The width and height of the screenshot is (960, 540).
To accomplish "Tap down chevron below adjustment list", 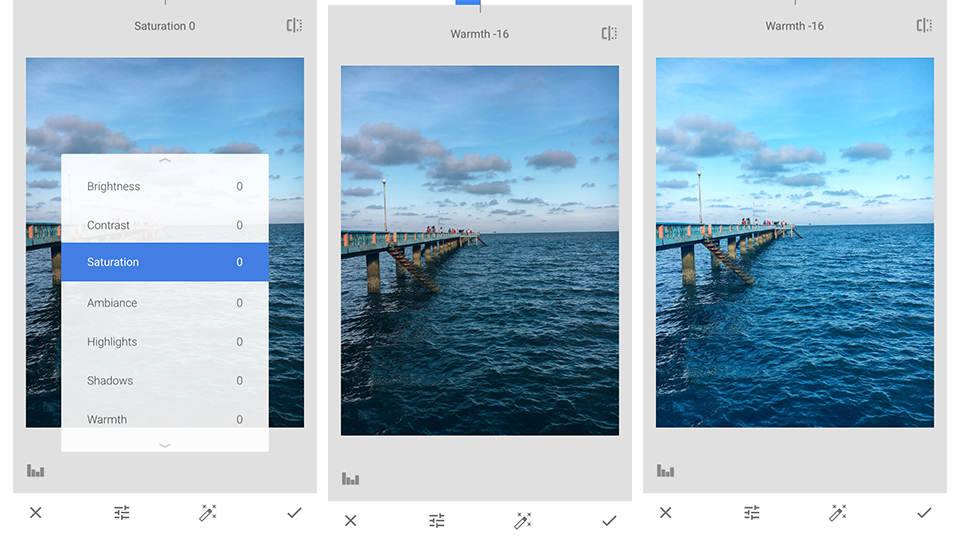I will pyautogui.click(x=165, y=445).
